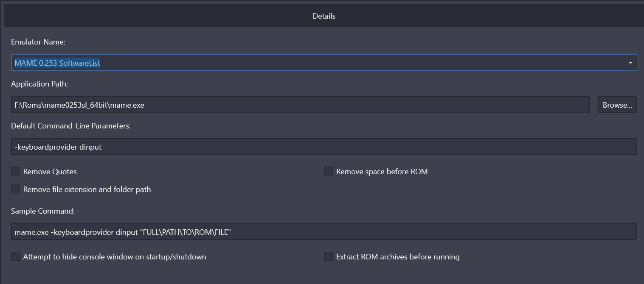Click the Browse... button
This screenshot has width=644, height=284.
pyautogui.click(x=617, y=105)
